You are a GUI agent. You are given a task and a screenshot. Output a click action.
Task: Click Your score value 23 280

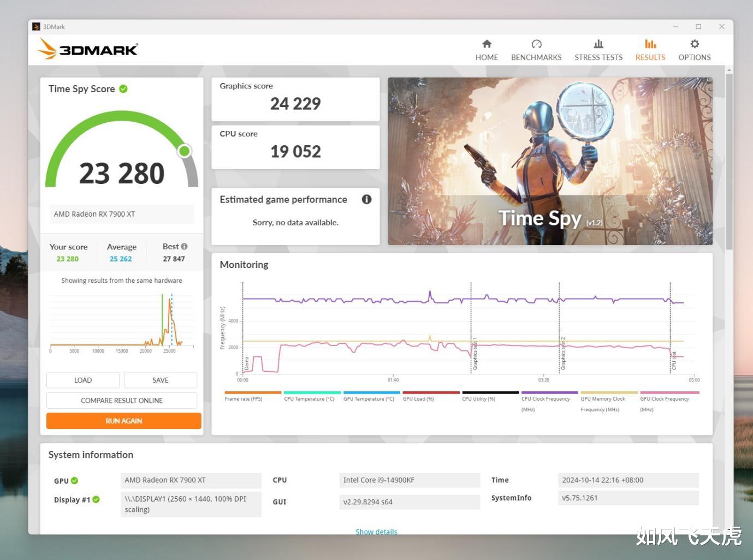click(x=68, y=259)
